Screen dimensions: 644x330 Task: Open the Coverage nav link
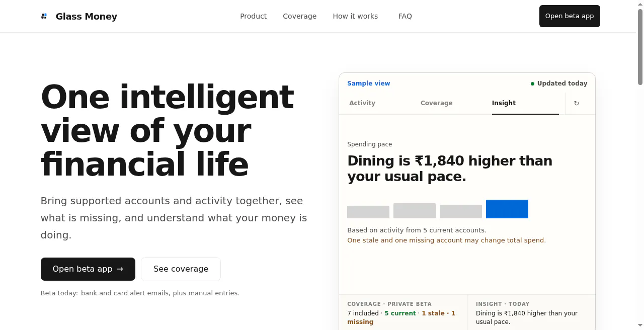point(299,16)
